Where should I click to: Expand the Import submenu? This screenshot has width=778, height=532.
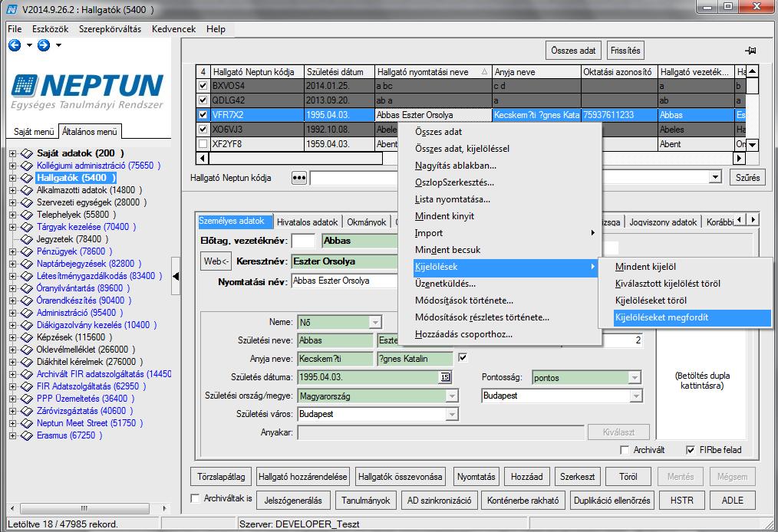tap(504, 233)
